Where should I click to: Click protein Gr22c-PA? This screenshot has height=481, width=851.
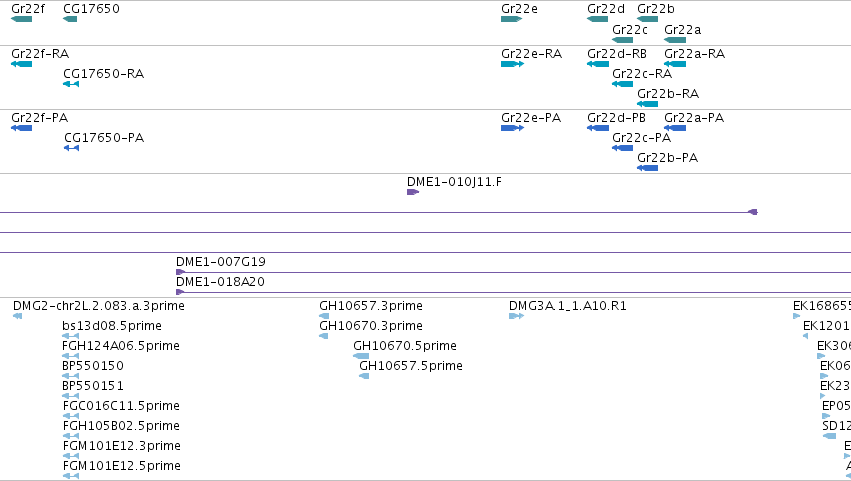[x=623, y=148]
